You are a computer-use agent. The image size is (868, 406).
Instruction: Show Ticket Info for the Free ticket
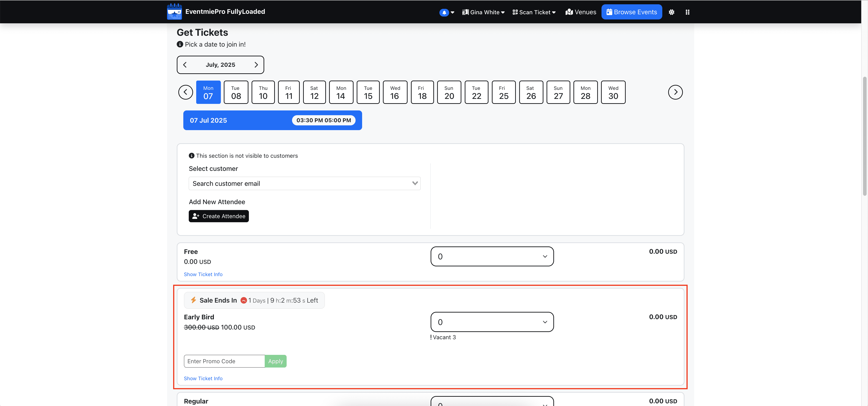pyautogui.click(x=203, y=274)
